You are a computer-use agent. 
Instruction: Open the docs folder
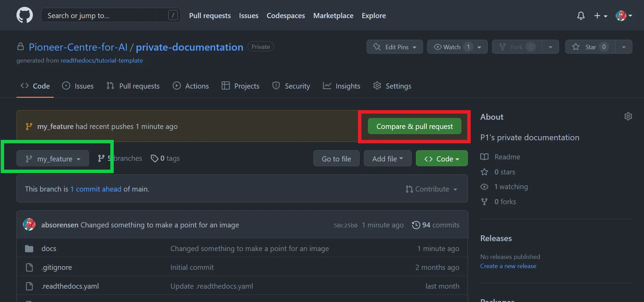tap(49, 249)
